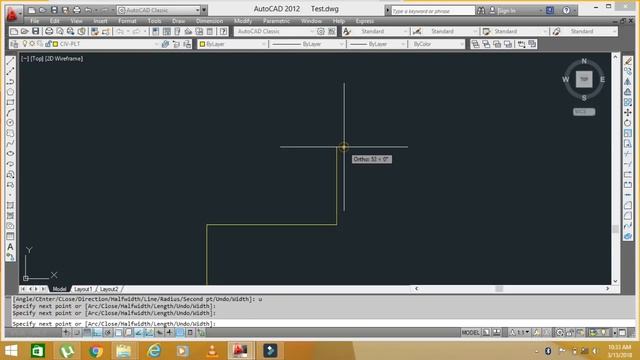Select the Rectangle draw tool

pos(11,102)
